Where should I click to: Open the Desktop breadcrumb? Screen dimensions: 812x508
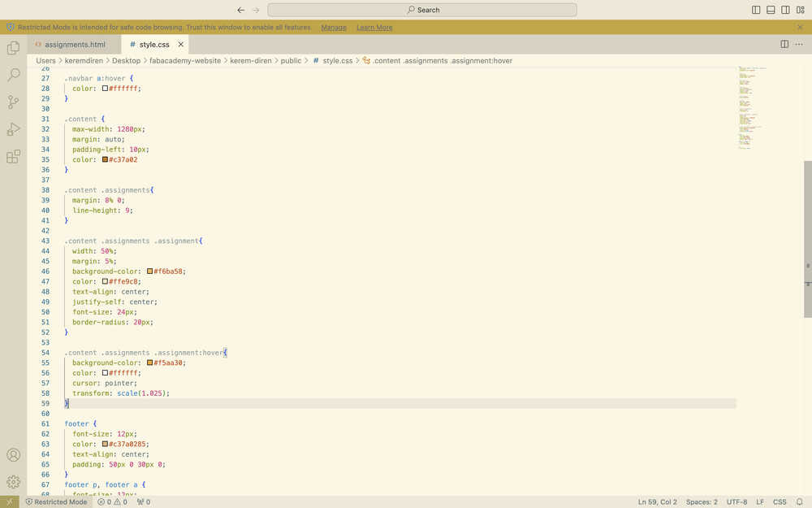coord(127,61)
